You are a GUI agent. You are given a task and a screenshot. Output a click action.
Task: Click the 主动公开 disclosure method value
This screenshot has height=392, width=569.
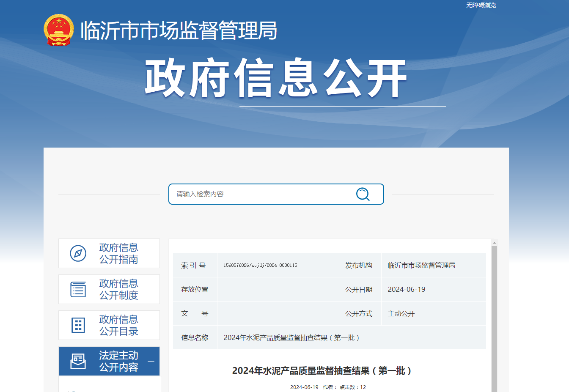(401, 314)
